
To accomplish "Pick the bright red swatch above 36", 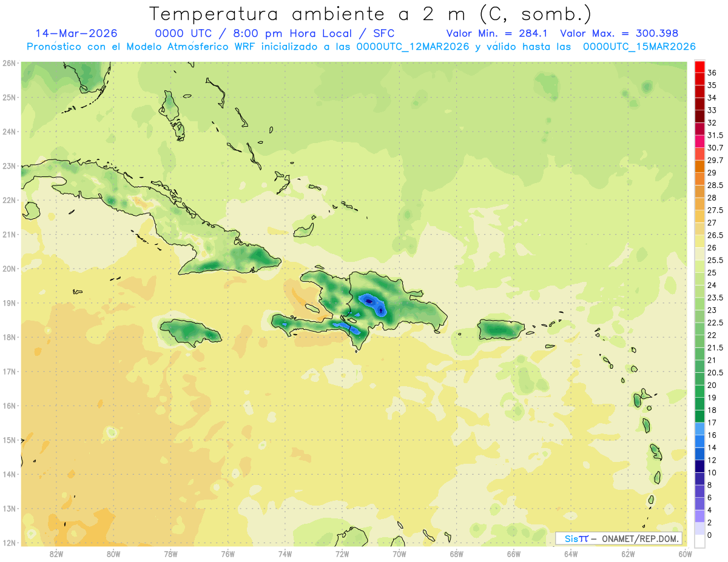I will click(x=699, y=67).
